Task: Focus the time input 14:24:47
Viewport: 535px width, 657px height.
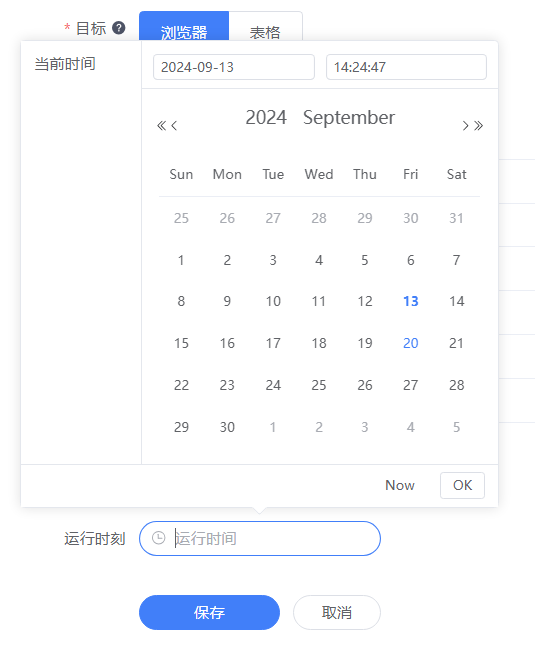Action: coord(406,67)
